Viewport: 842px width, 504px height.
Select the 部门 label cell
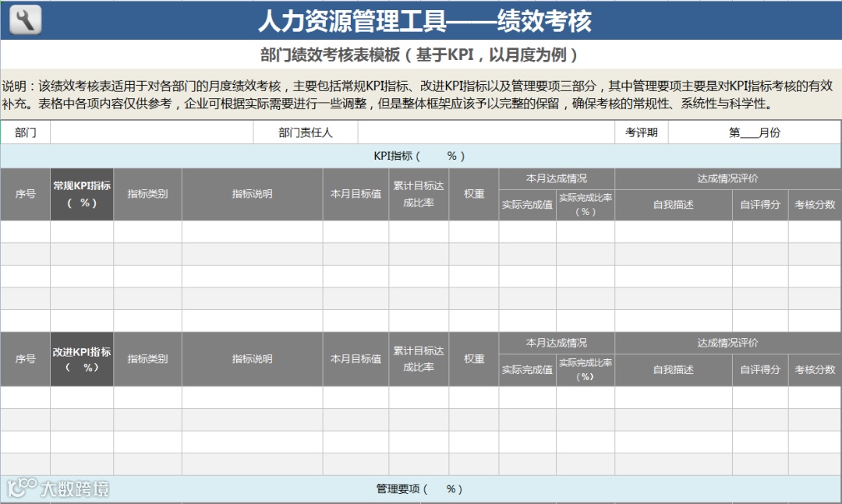25,132
